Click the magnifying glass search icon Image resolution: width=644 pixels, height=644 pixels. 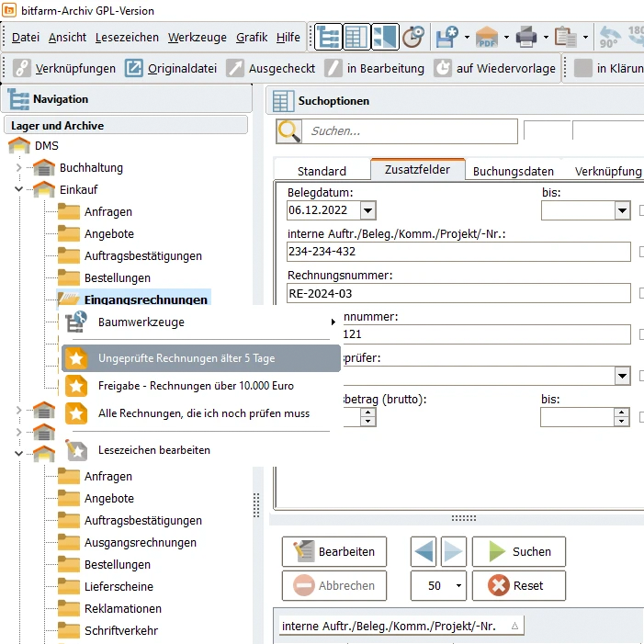[x=289, y=131]
